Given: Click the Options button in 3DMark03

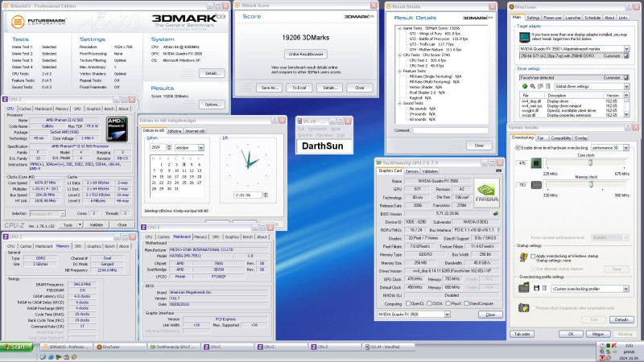Looking at the screenshot, I should coord(213,105).
